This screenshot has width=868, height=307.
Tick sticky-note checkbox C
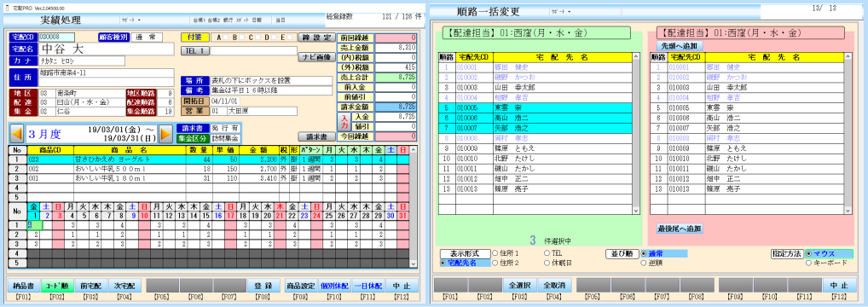[x=258, y=38]
